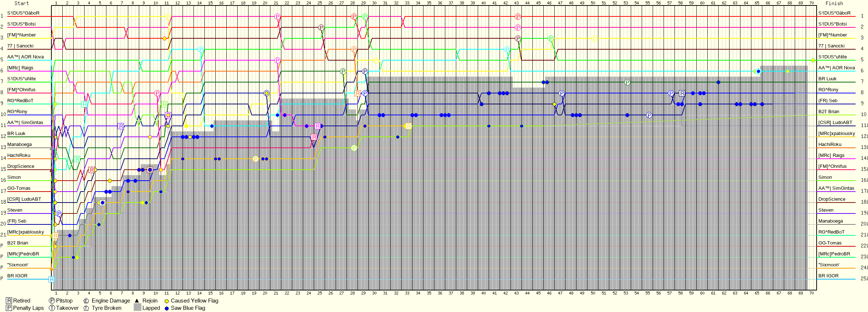Click the Rejoin triangle legend icon

[x=137, y=301]
